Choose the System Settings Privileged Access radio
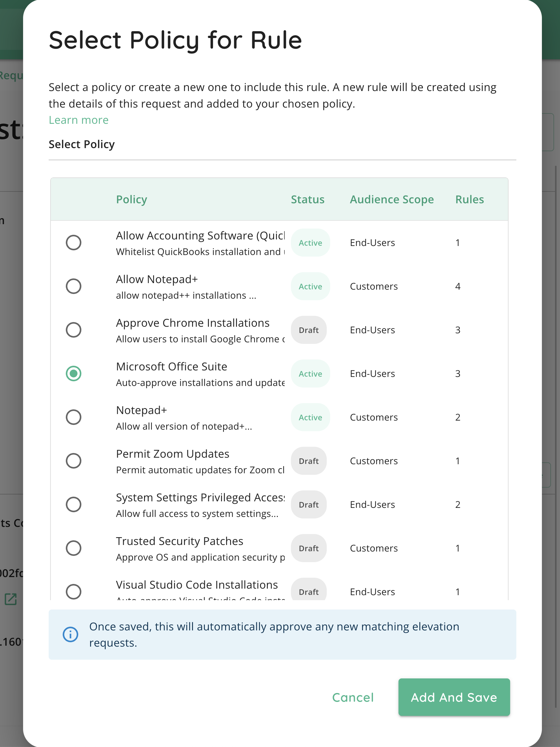The height and width of the screenshot is (747, 560). [73, 504]
